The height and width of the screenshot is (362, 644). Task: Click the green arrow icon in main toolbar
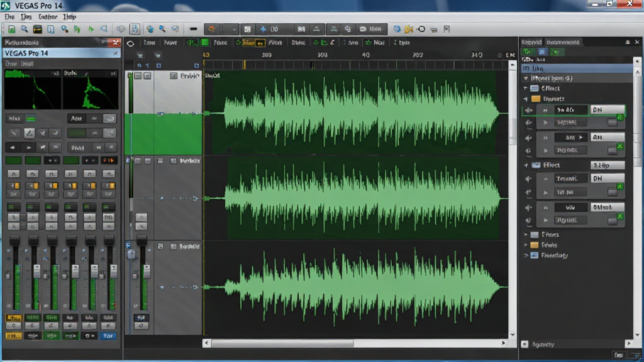coord(91,29)
